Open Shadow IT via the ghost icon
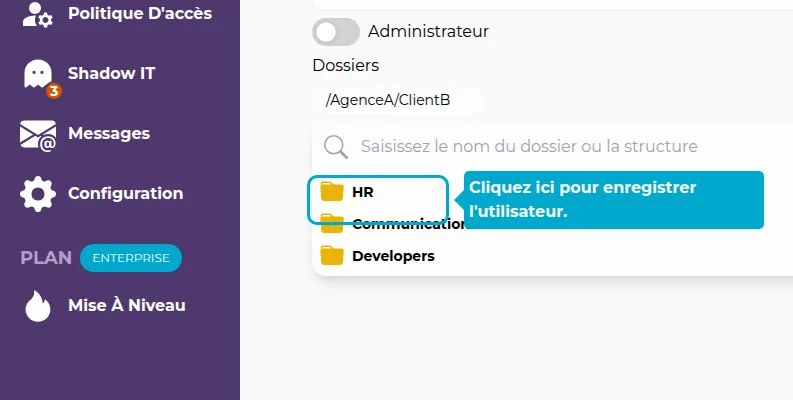Image resolution: width=793 pixels, height=400 pixels. coord(38,74)
